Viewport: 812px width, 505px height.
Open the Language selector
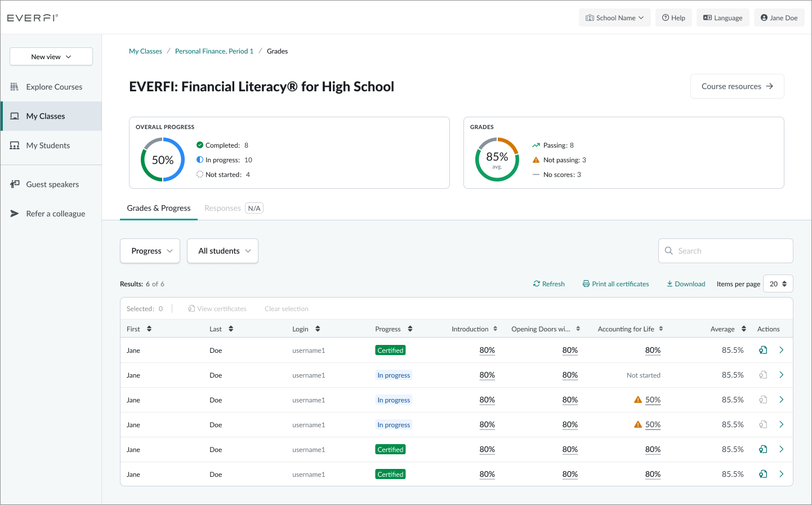pos(723,17)
